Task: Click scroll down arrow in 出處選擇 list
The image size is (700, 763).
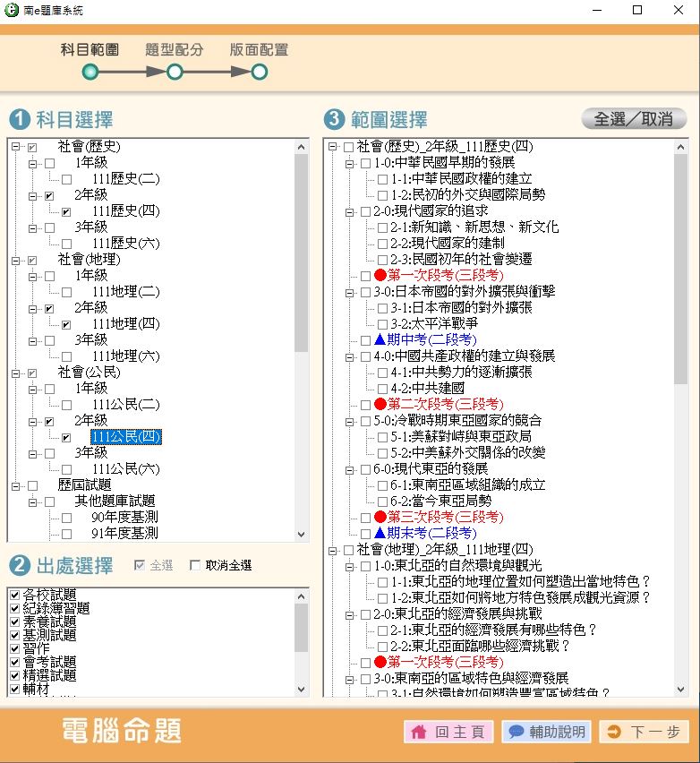Action: coord(301,689)
